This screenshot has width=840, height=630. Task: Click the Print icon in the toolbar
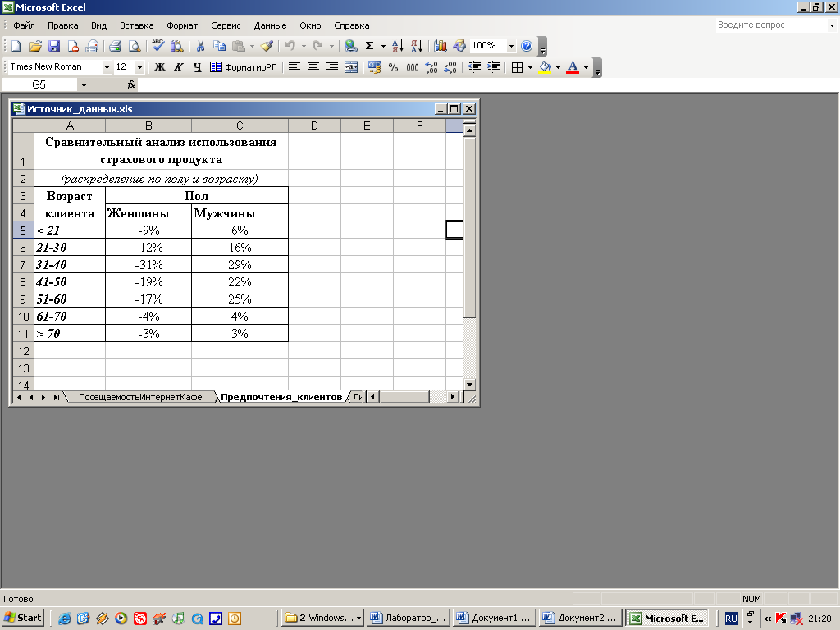pyautogui.click(x=115, y=46)
